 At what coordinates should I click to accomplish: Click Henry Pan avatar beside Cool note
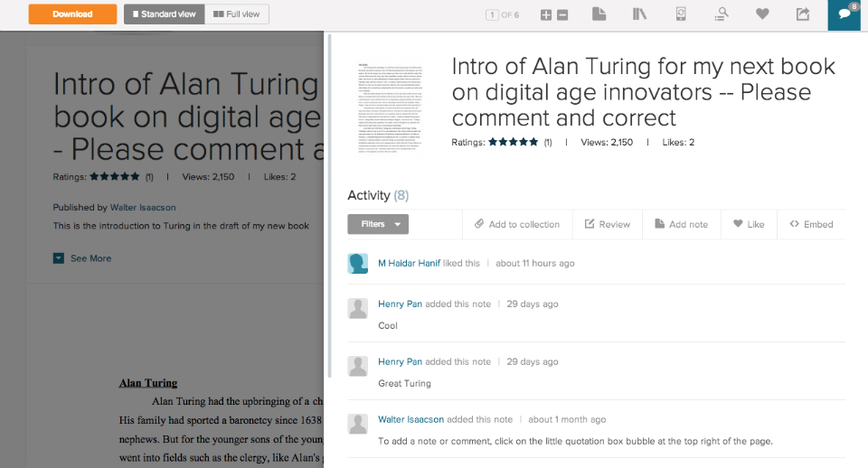[x=358, y=309]
